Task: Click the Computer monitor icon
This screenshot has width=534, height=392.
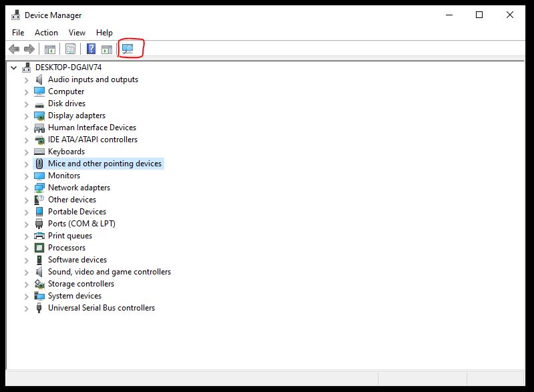Action: pos(39,91)
